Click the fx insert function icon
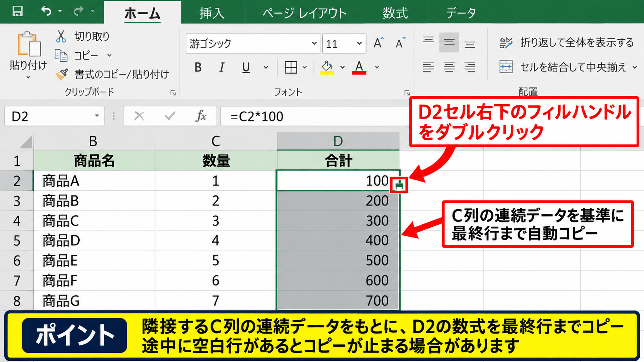Screen dimensions: 644x362 (201, 116)
